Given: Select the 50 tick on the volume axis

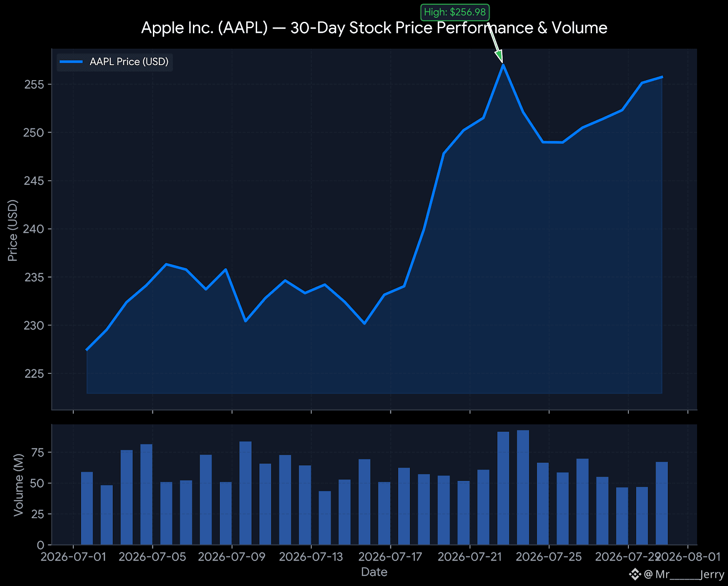Looking at the screenshot, I should tap(38, 483).
